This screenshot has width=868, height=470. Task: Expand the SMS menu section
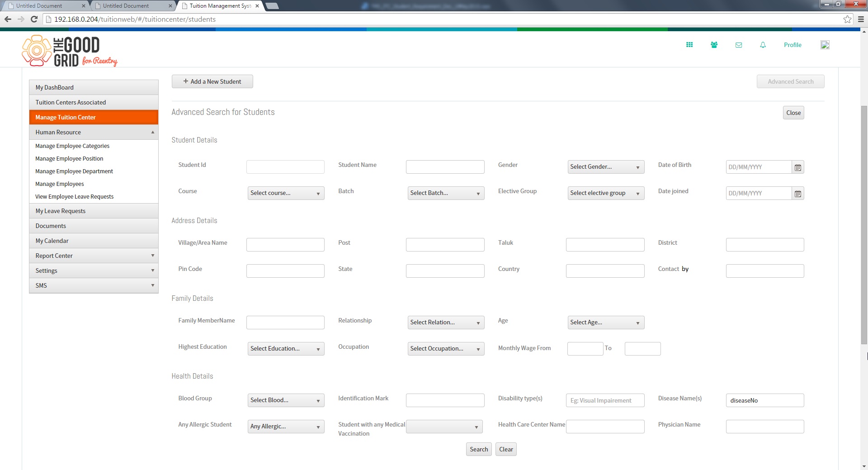tap(94, 285)
